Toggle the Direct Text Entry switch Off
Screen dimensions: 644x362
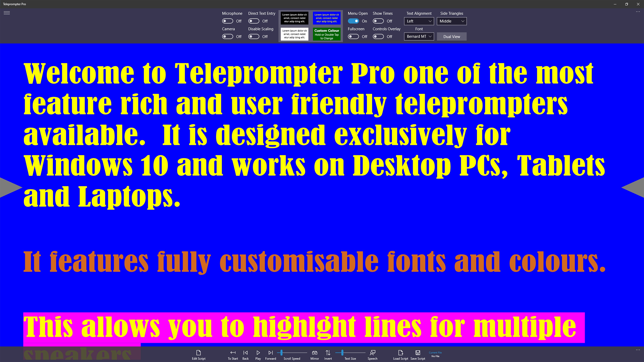point(253,21)
